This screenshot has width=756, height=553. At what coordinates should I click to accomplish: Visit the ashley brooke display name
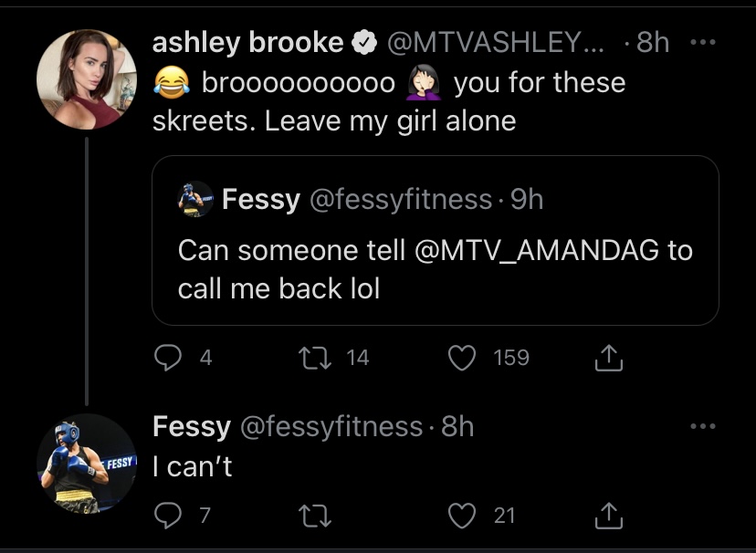pos(247,42)
